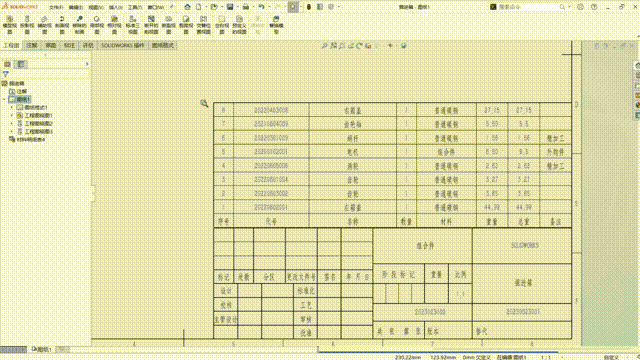640x360 pixels.
Task: Click the Save icon in quick toolbar
Action: coord(230,7)
